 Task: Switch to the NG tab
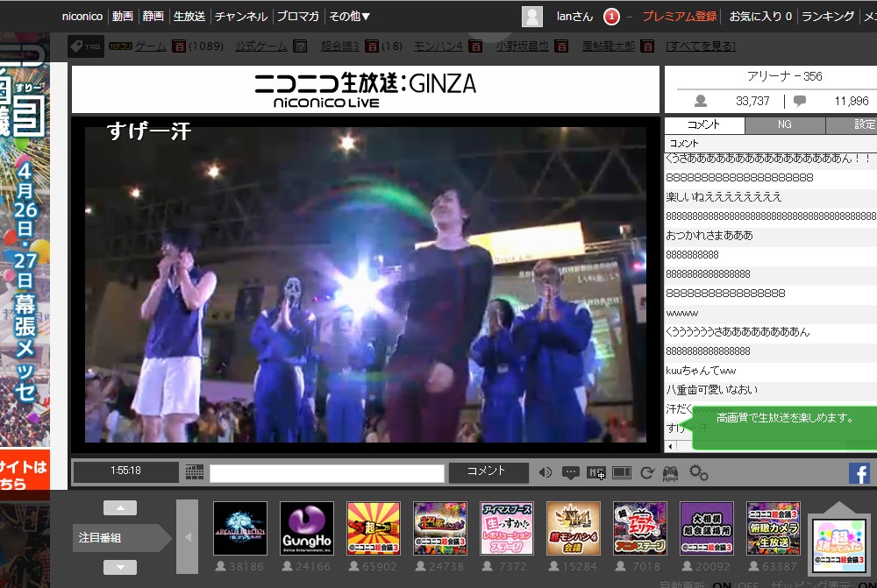tap(785, 124)
